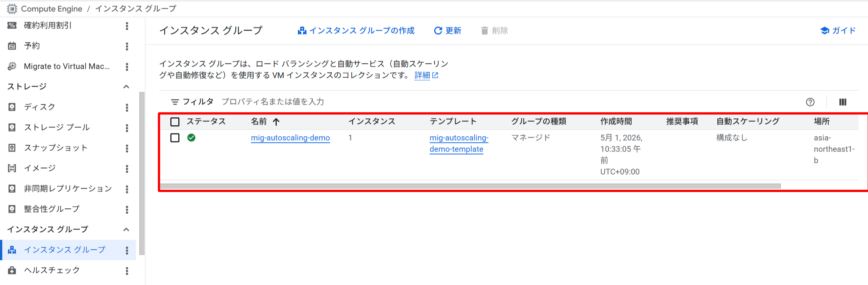The width and height of the screenshot is (868, 285).
Task: Open more options for Migrate to Virtual Mac...
Action: (x=127, y=67)
